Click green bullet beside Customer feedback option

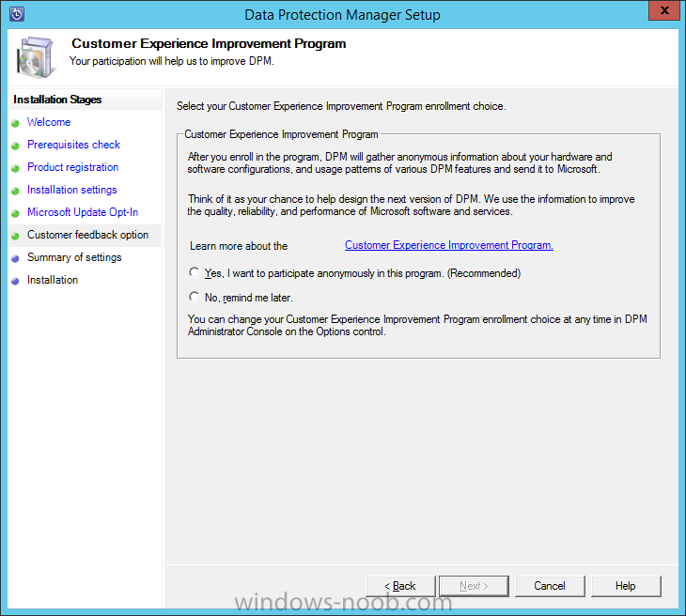click(15, 236)
